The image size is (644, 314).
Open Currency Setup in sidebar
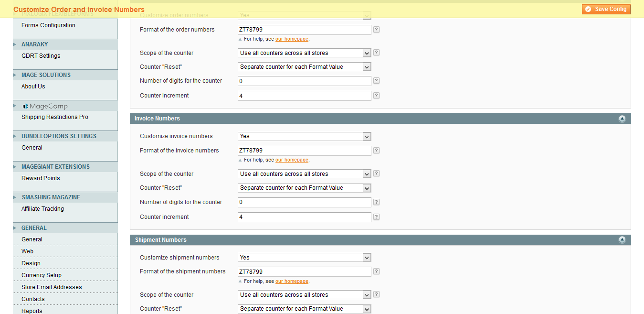point(41,275)
